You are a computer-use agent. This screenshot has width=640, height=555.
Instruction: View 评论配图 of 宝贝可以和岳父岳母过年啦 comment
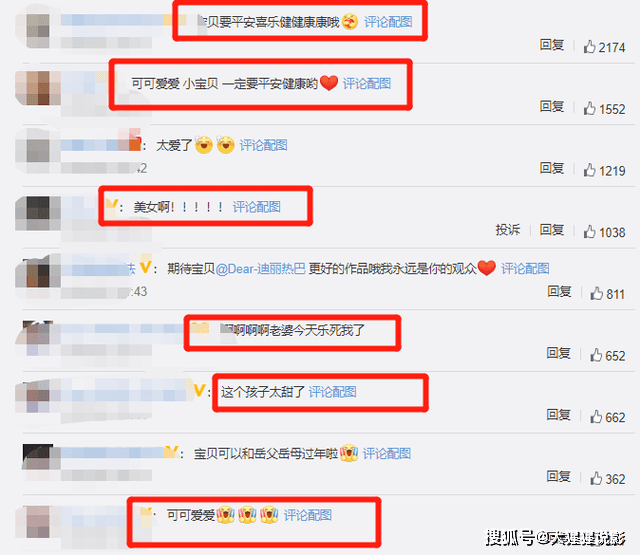click(x=387, y=453)
